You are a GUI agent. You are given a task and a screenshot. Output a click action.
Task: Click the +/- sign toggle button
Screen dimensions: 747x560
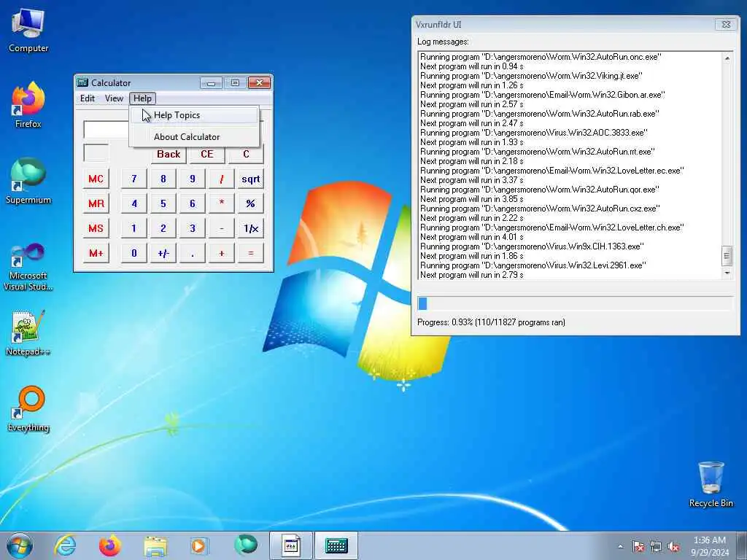pos(163,253)
